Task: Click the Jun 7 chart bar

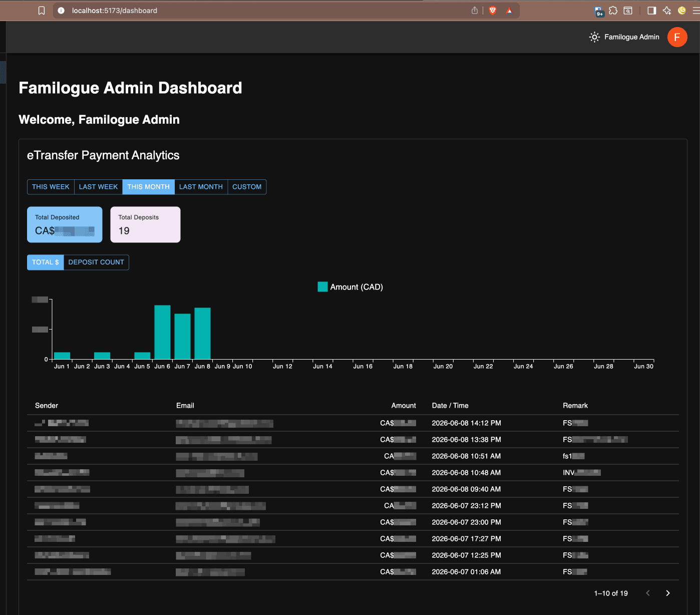Action: coord(182,337)
